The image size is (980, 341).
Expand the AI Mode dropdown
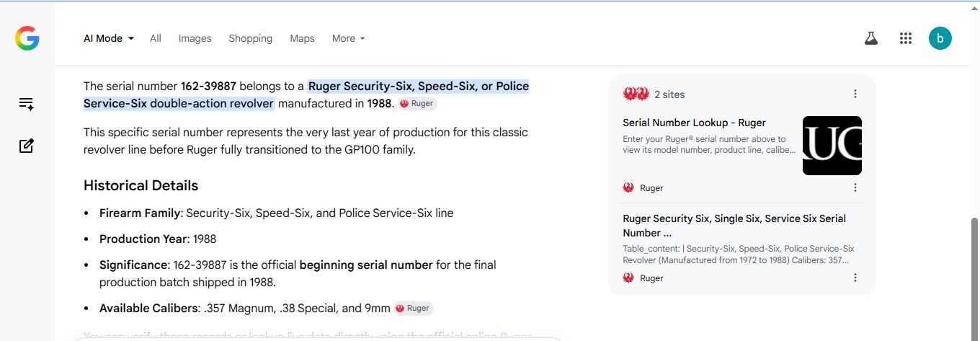pyautogui.click(x=109, y=38)
